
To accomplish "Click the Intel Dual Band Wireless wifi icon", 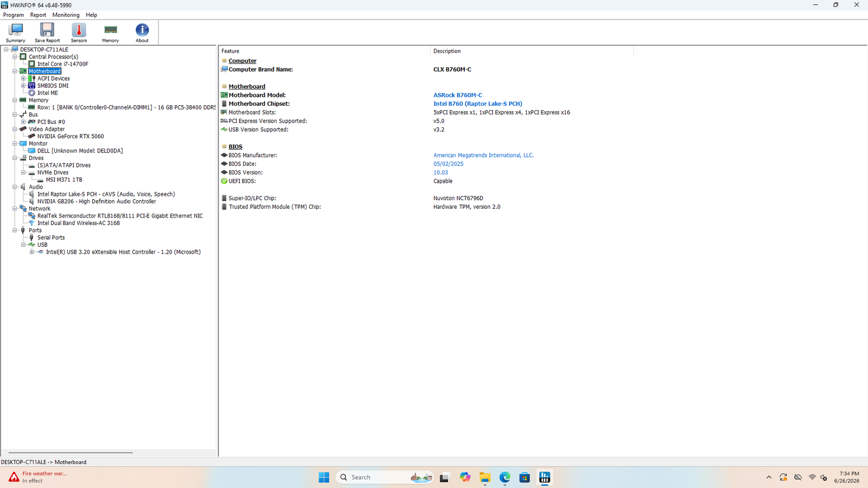I will tap(32, 223).
